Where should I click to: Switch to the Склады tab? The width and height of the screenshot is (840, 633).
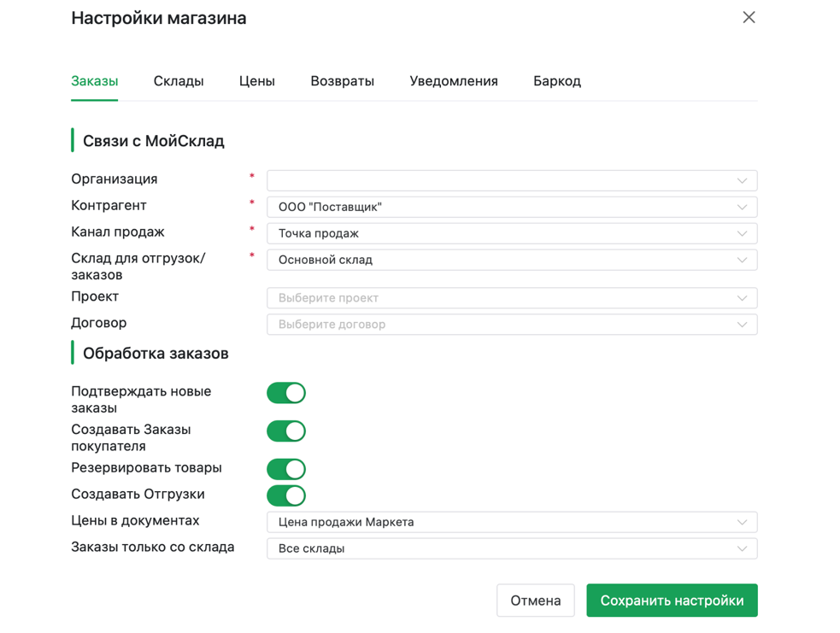(x=179, y=81)
